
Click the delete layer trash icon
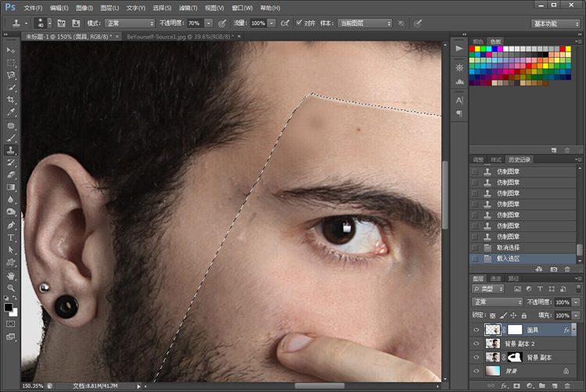(567, 386)
